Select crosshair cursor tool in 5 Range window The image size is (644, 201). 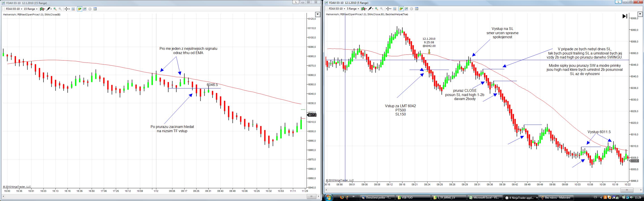point(388,9)
